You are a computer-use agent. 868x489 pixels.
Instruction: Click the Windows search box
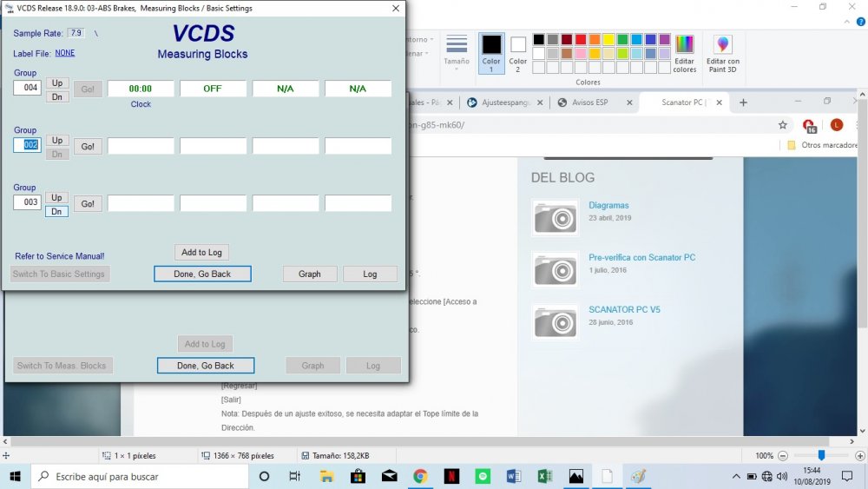tap(140, 476)
